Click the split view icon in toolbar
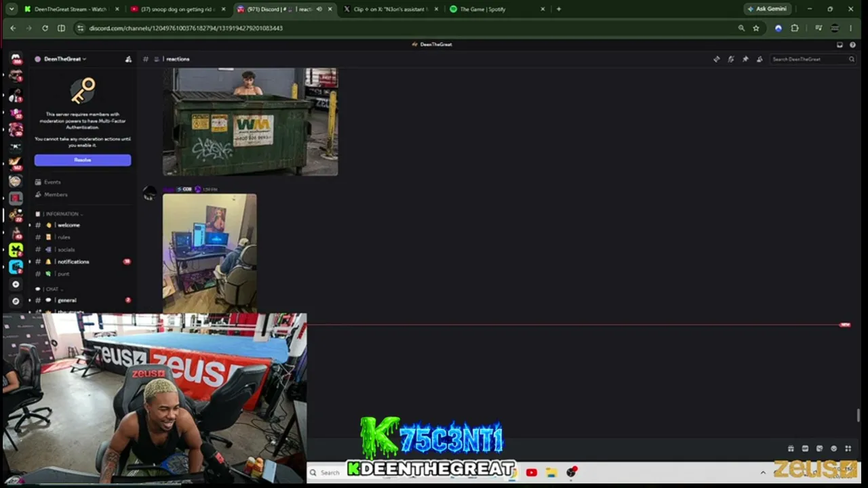The image size is (868, 488). pyautogui.click(x=61, y=28)
